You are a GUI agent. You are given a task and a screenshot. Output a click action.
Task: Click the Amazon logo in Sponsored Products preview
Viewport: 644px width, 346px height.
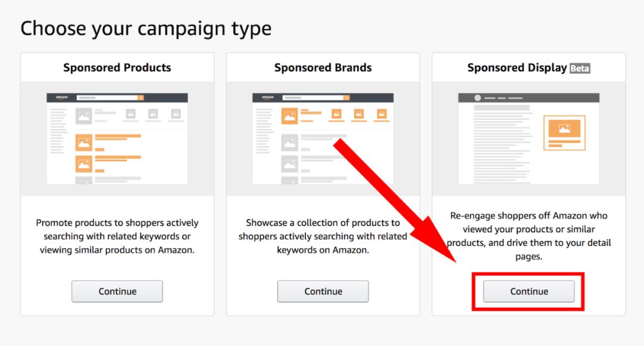62,97
